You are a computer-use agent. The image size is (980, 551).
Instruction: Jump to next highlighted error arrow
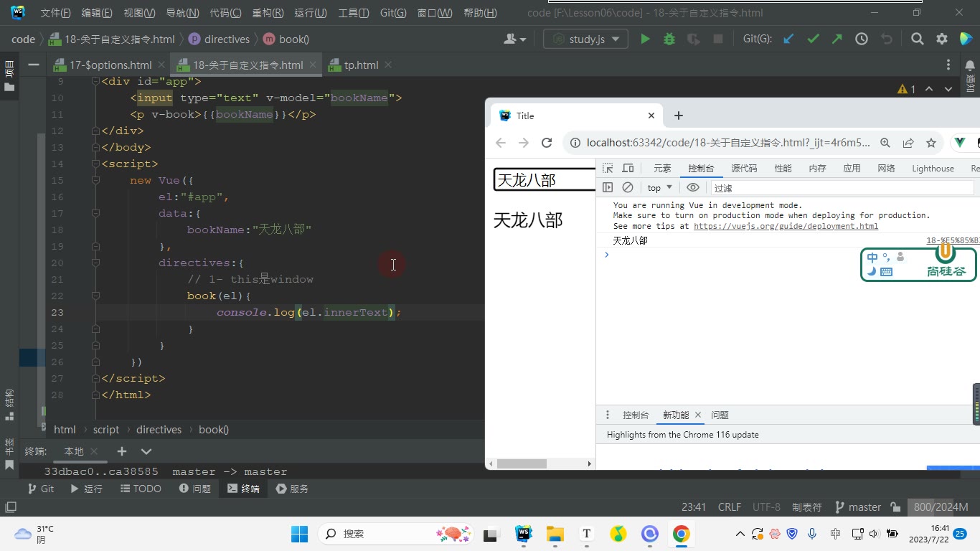pyautogui.click(x=948, y=89)
